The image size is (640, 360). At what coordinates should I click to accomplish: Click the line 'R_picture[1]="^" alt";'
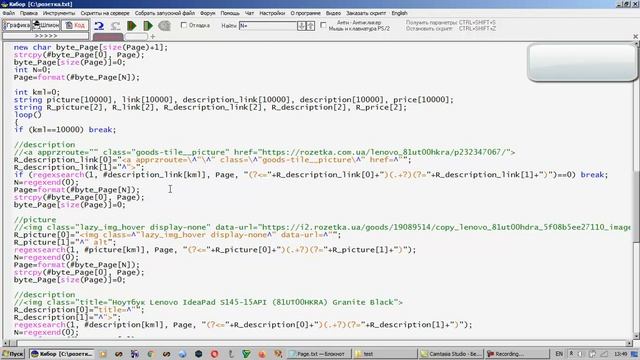(65, 242)
